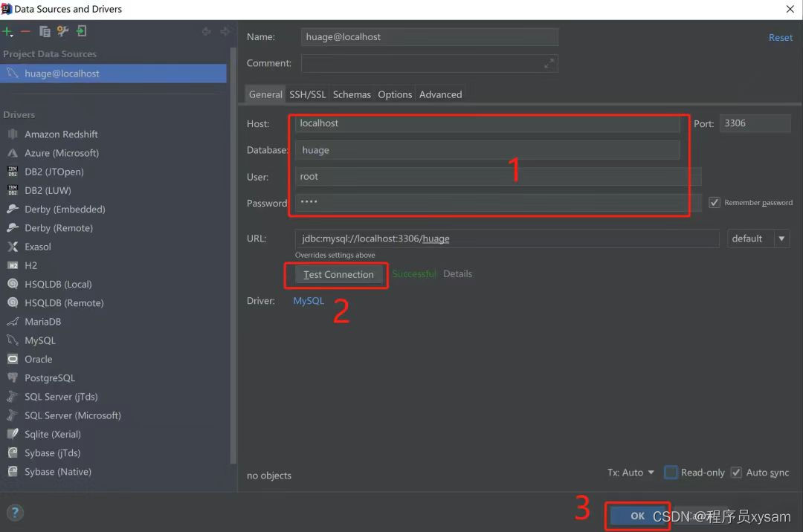Open the Tx: Auto dropdown

631,473
